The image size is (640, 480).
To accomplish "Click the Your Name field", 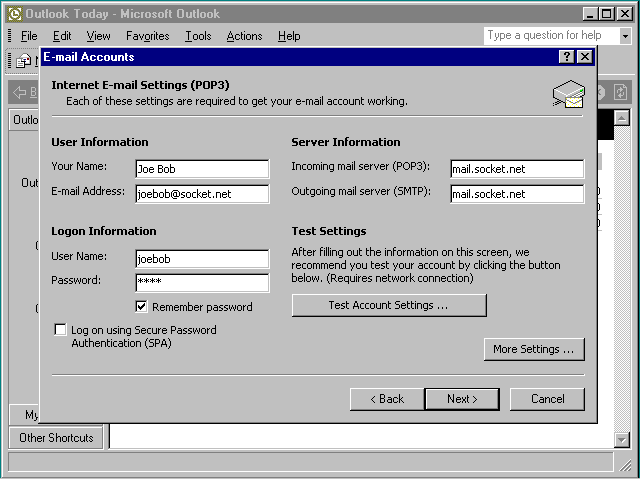I will coord(202,169).
